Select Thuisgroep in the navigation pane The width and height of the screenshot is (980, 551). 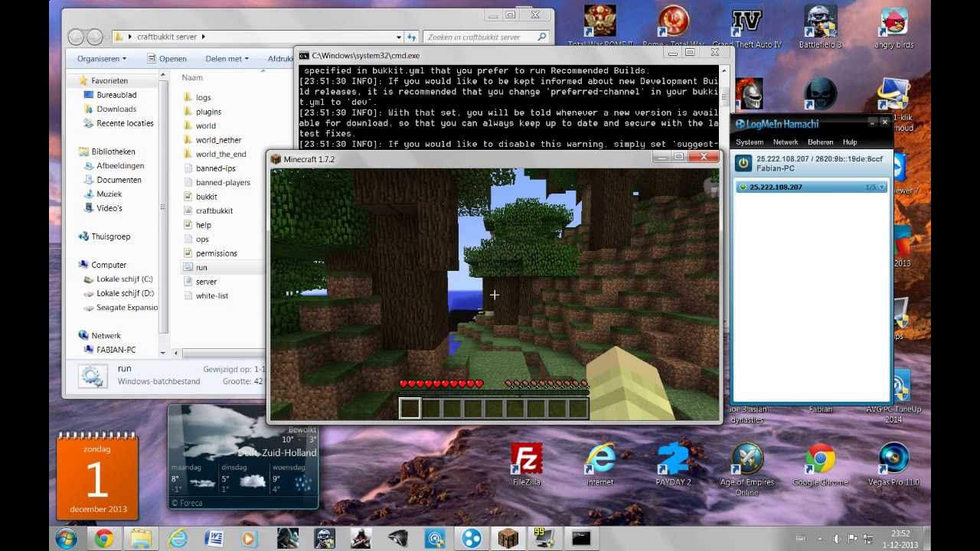point(111,236)
